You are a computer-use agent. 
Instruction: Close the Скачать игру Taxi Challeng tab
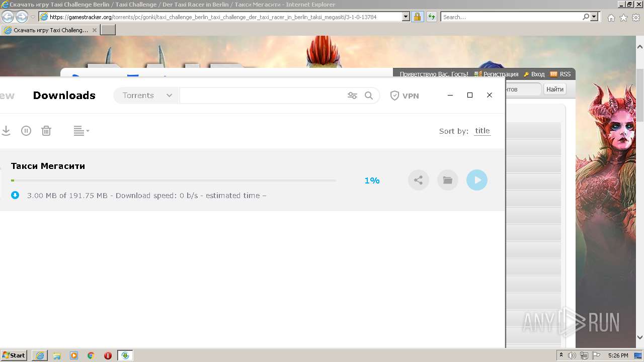[x=95, y=30]
